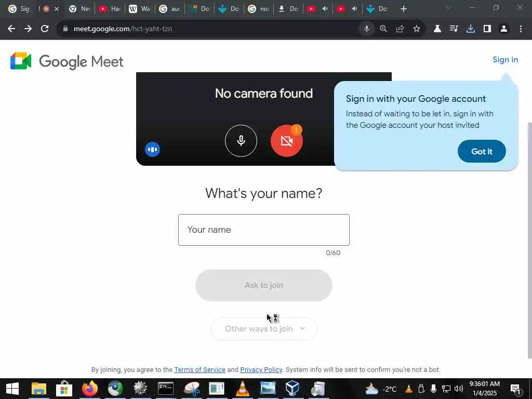Switch to the first Google 'Sig' tab
Screen dimensions: 532x399
[x=18, y=9]
